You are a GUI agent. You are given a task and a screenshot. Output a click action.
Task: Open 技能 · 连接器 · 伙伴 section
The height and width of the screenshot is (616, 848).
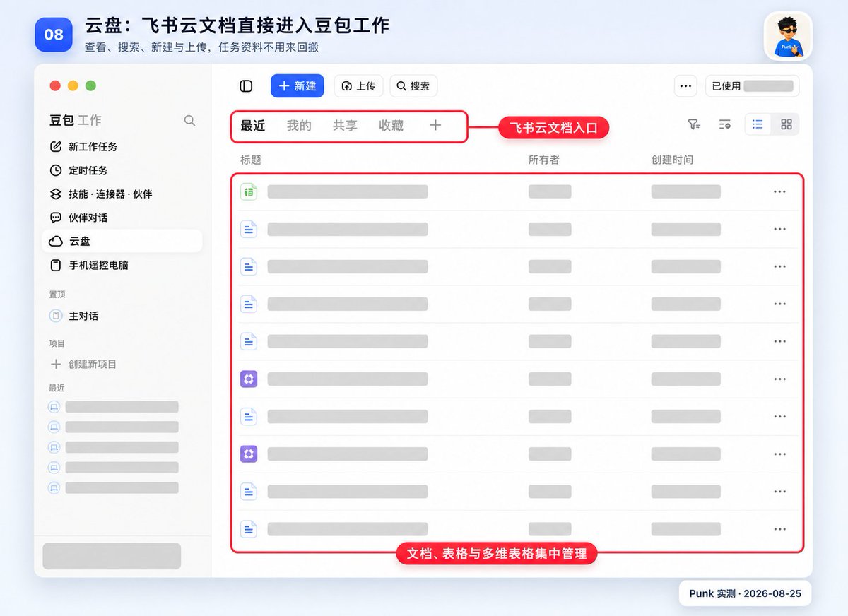point(122,194)
